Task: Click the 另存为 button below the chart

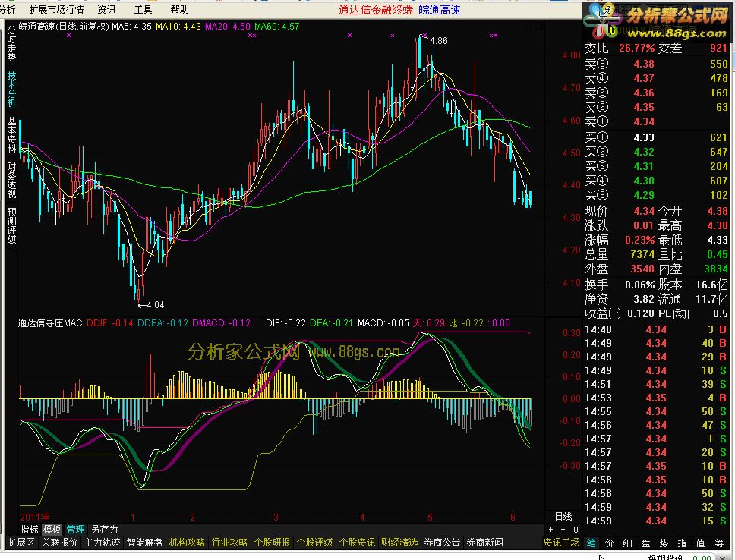Action: point(104,530)
